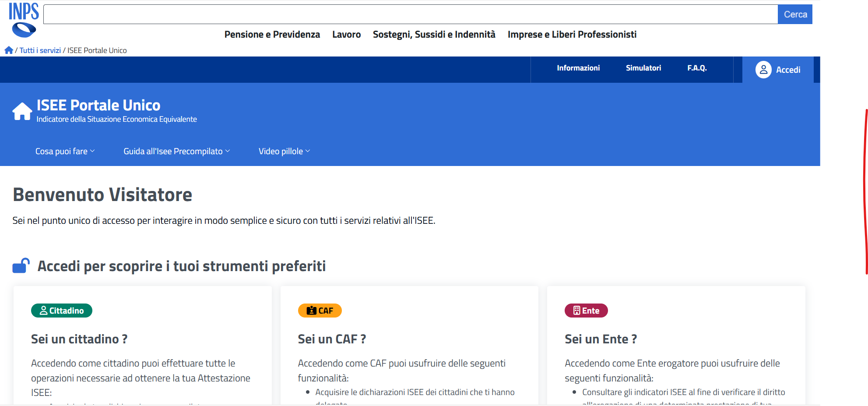Click the user avatar icon next to Accedi
This screenshot has width=868, height=406.
coord(763,70)
